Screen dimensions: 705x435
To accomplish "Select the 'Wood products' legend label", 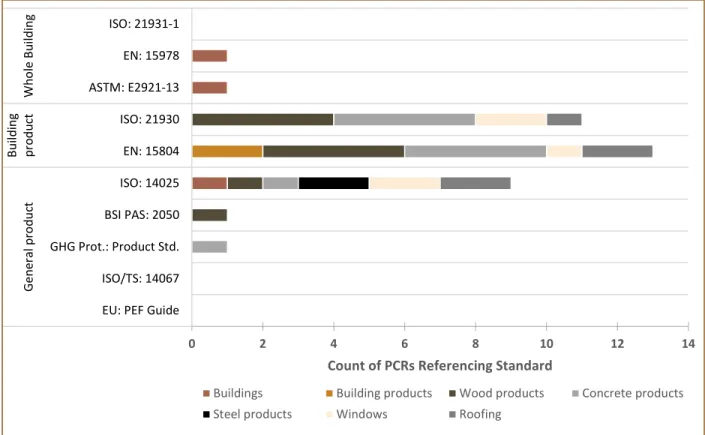I will [x=502, y=393].
